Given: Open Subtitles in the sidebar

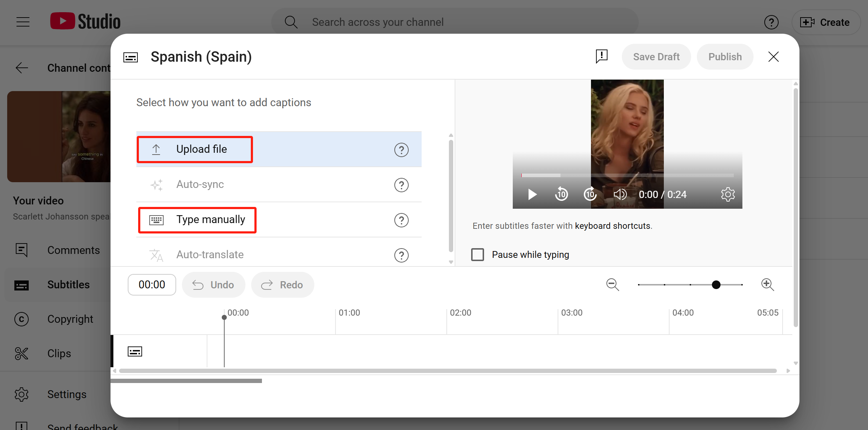Looking at the screenshot, I should (57, 285).
